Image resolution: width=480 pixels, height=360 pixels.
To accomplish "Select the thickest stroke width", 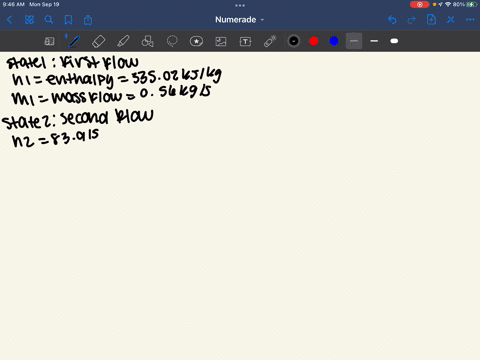I will tap(394, 41).
